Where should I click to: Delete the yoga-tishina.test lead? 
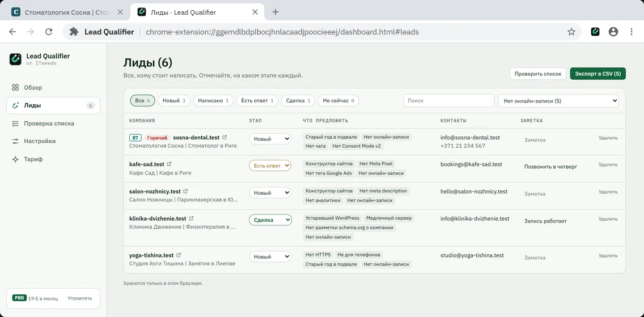608,255
